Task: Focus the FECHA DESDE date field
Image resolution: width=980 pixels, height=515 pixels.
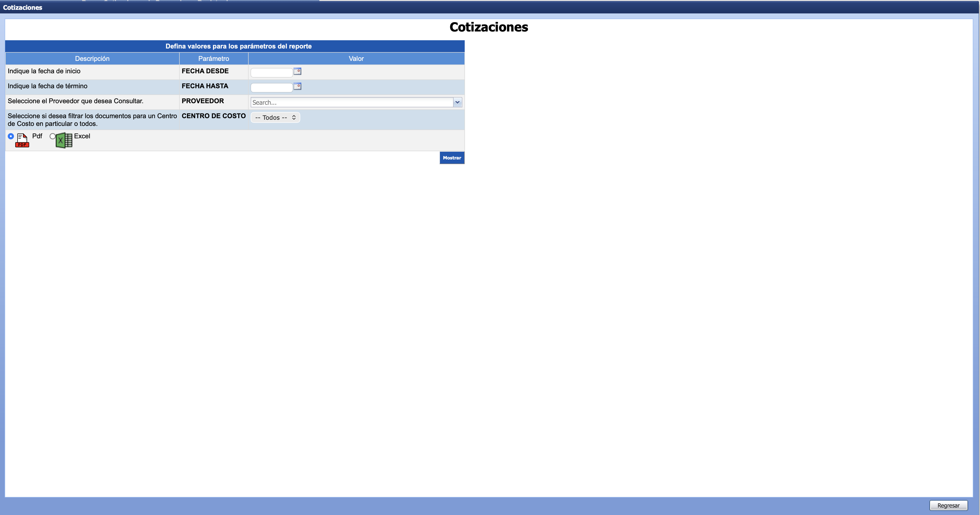Action: [x=271, y=72]
